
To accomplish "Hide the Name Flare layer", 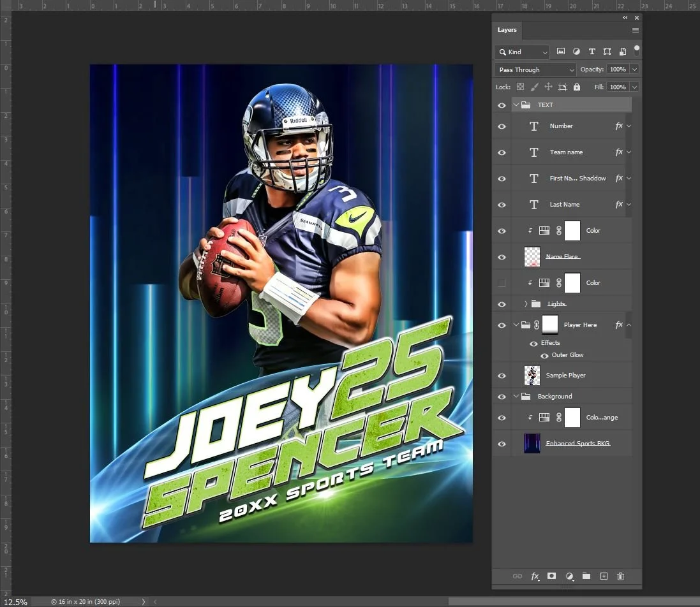I will [502, 257].
